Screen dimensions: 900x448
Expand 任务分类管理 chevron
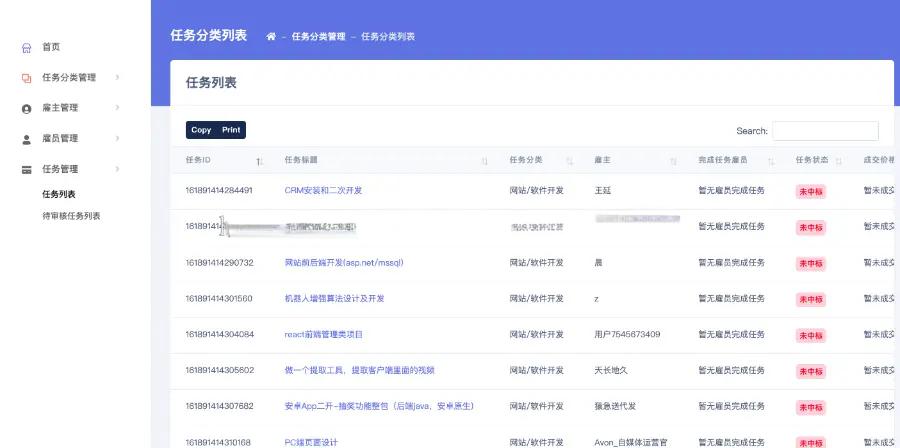[x=117, y=77]
